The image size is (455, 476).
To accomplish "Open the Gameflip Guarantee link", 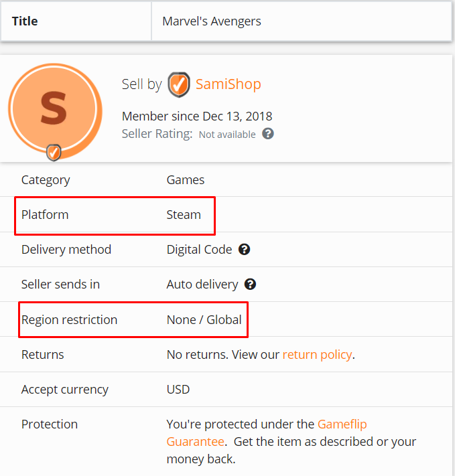I will (x=342, y=424).
